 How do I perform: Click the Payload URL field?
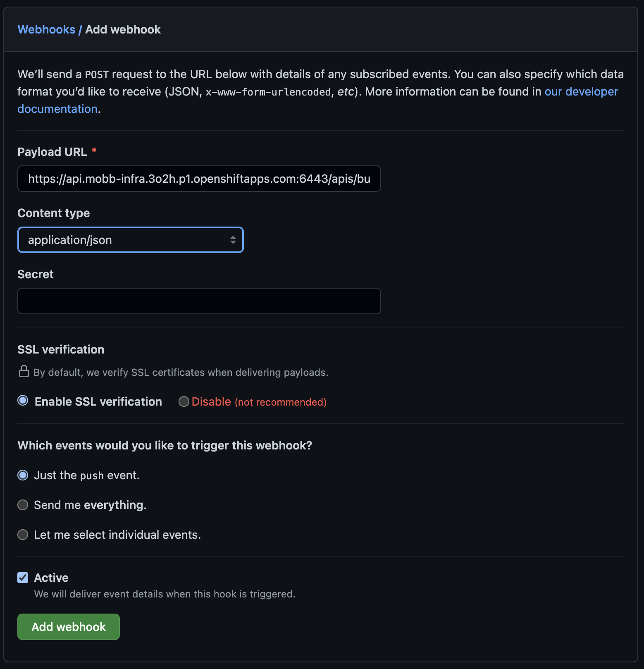199,179
